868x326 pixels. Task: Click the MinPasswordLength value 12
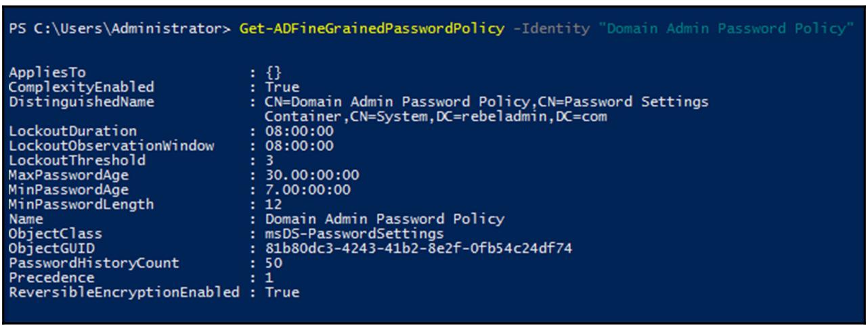[x=274, y=204]
